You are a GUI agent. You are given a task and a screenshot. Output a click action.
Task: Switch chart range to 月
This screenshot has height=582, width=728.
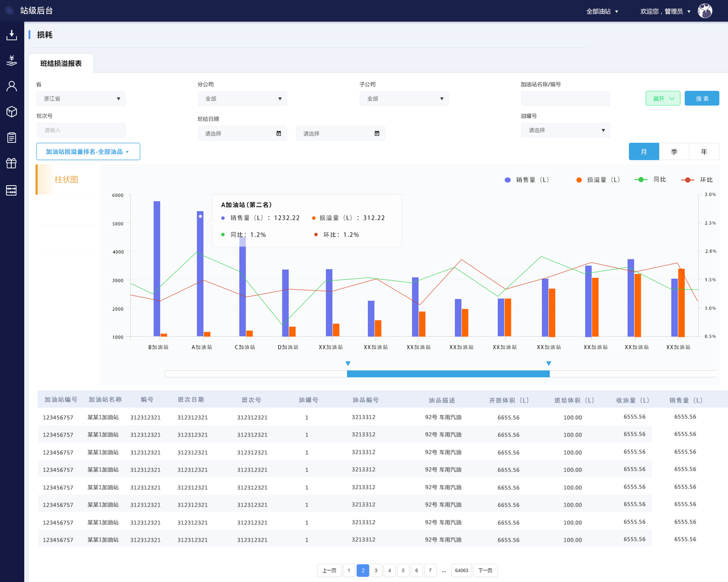644,152
